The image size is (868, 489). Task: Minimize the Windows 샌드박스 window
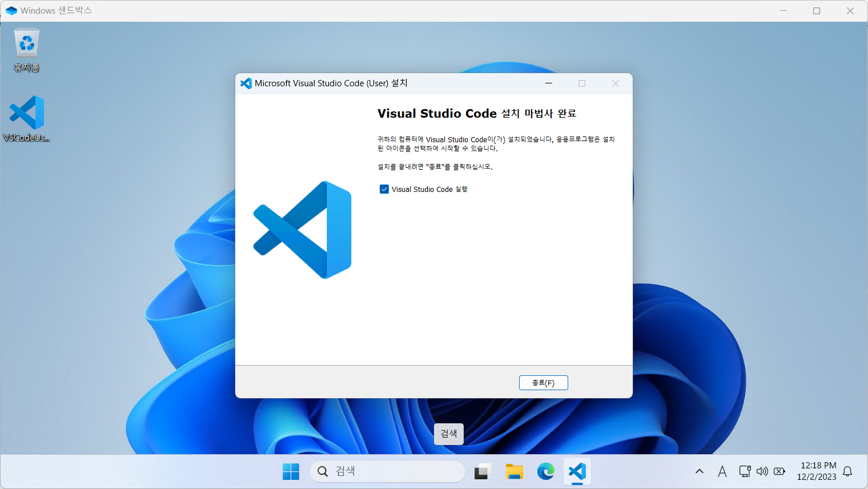pyautogui.click(x=783, y=11)
